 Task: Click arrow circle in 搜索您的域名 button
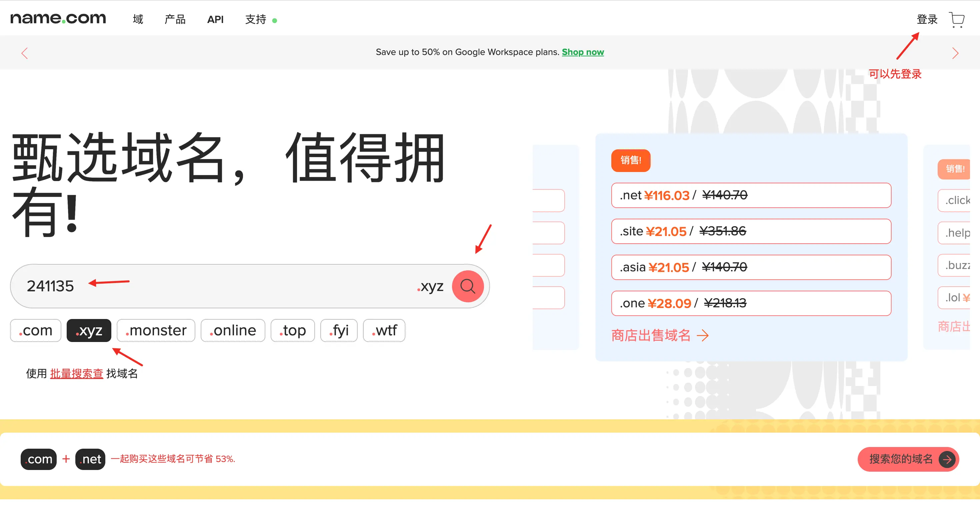click(x=947, y=459)
